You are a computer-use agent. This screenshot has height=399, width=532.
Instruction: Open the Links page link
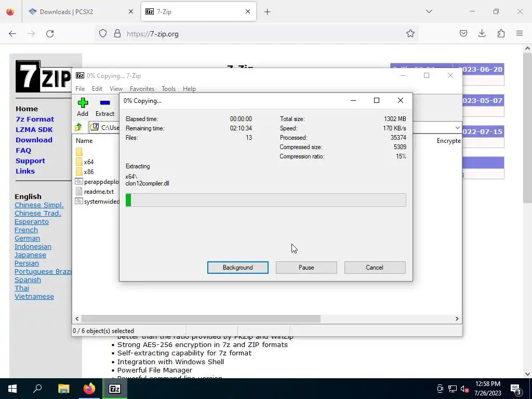click(25, 171)
